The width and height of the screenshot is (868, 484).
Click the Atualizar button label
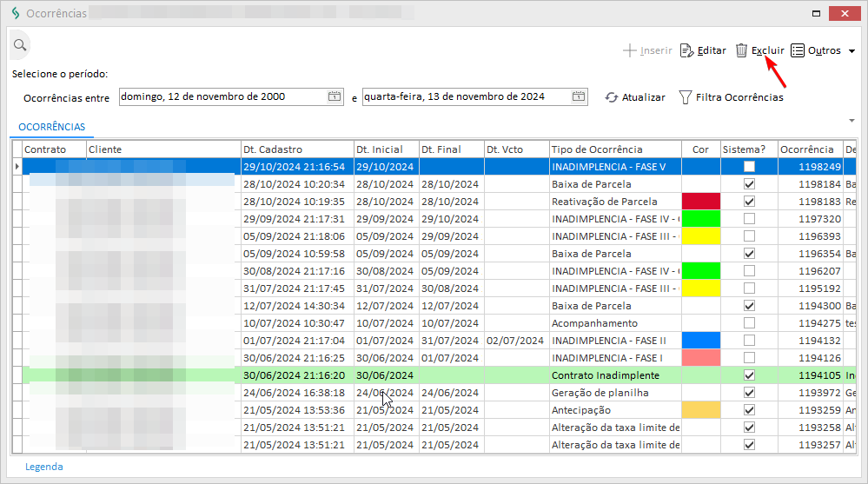643,97
